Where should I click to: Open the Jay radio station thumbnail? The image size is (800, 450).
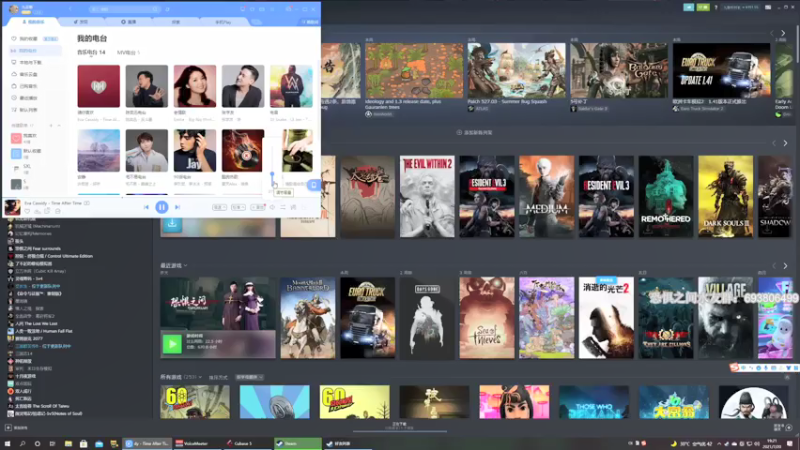click(194, 151)
